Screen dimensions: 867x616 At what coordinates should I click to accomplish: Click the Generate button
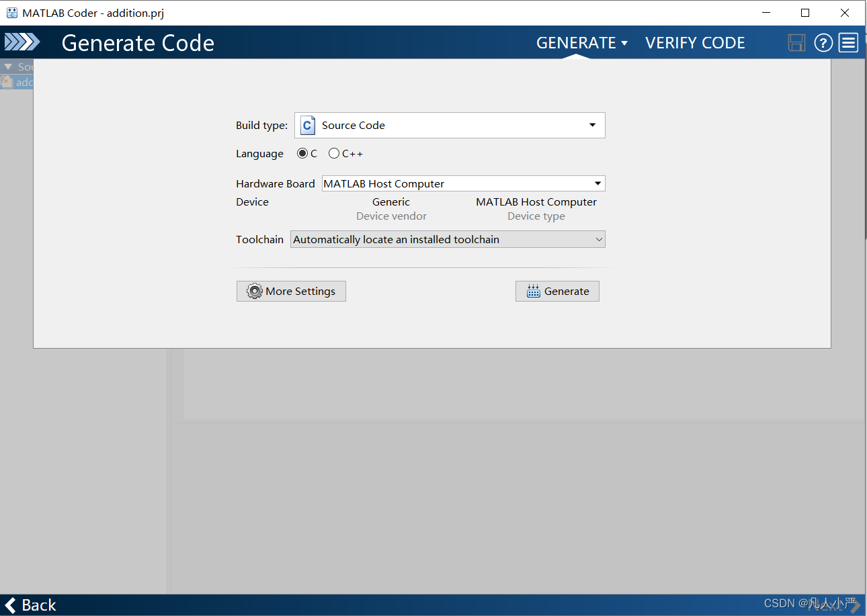[557, 291]
